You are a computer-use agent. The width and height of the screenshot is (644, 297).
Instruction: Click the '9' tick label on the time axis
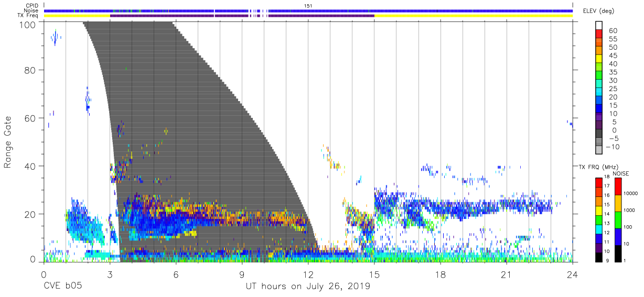(x=242, y=274)
